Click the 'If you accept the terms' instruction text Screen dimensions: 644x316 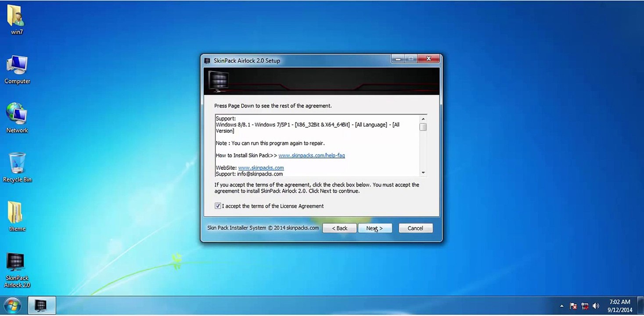point(317,188)
